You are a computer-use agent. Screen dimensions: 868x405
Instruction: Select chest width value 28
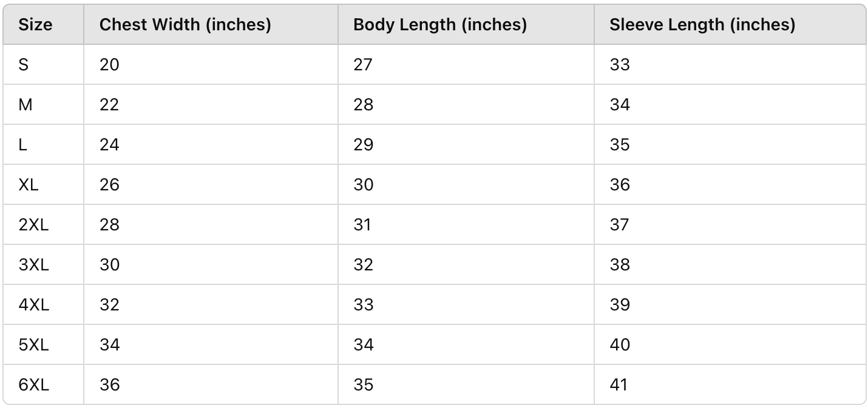coord(109,224)
